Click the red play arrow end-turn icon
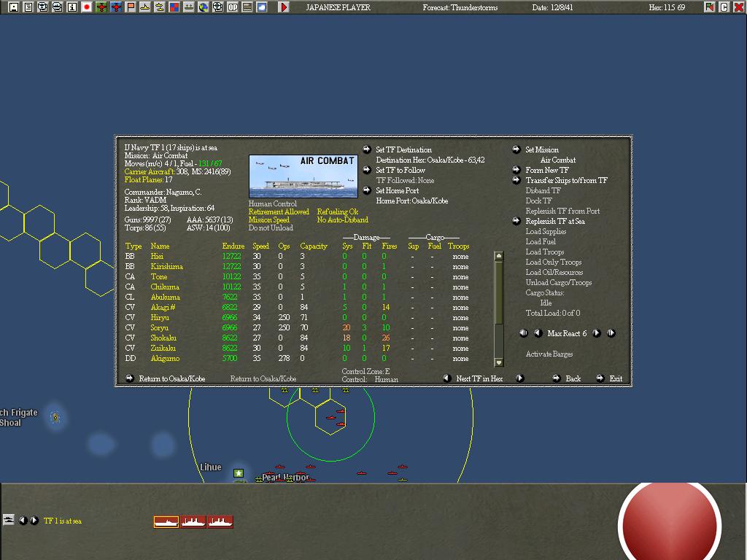Screen dimensions: 747x560 click(x=284, y=7)
